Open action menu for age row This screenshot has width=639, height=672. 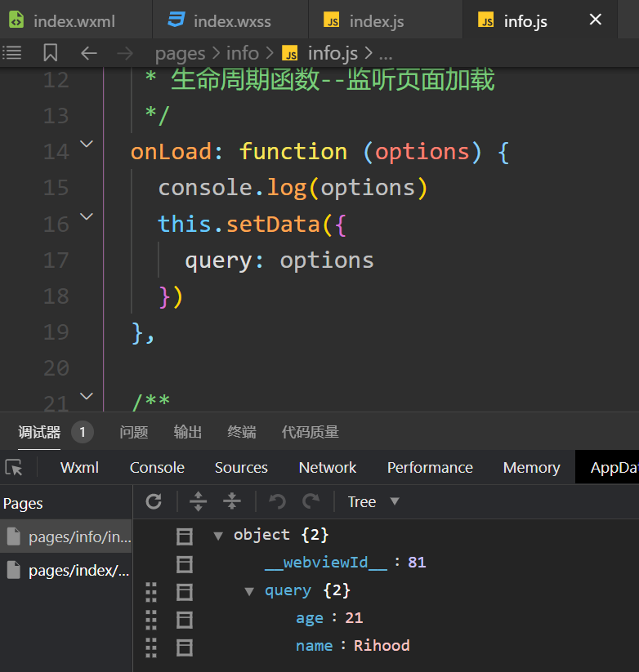pyautogui.click(x=185, y=620)
